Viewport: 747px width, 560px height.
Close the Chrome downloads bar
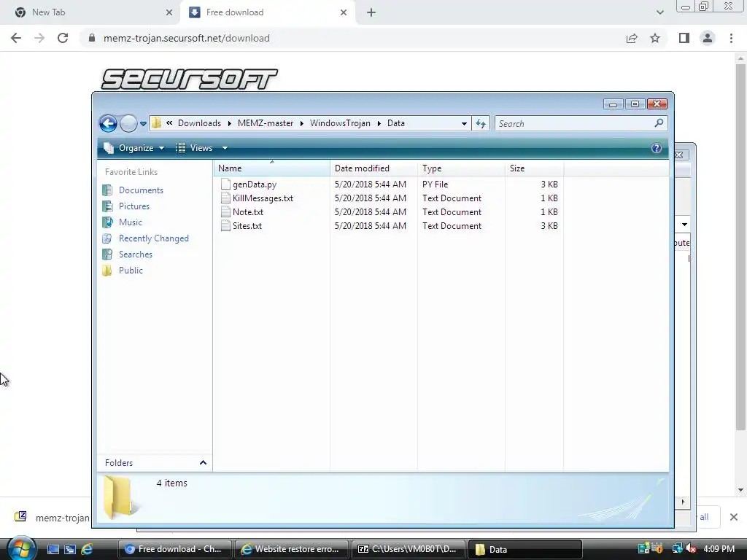tap(734, 517)
